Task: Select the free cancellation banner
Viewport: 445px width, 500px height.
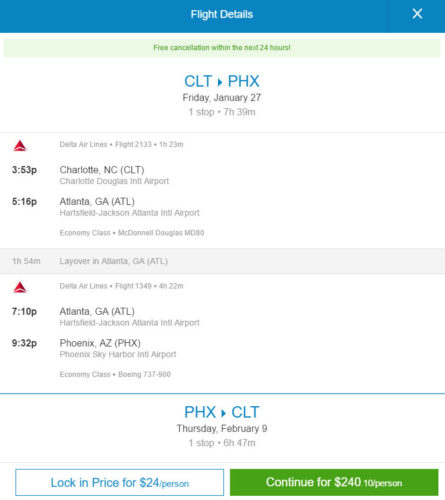Action: click(x=222, y=48)
